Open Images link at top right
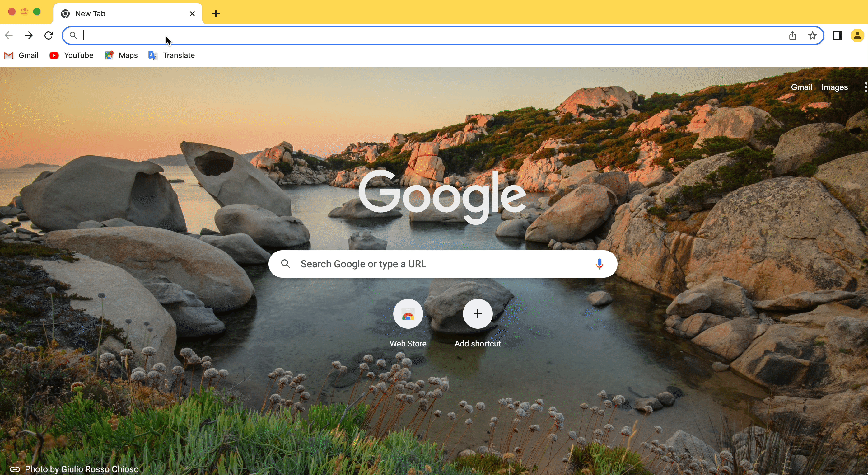The image size is (868, 475). 834,87
